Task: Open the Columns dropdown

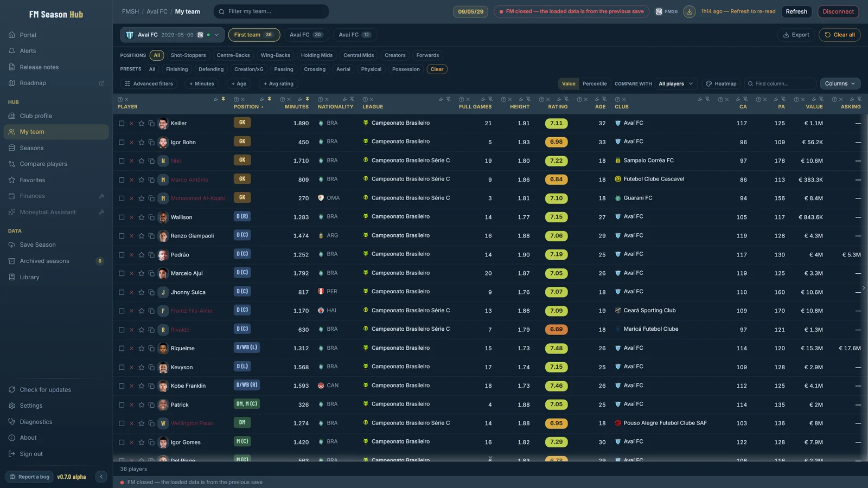Action: pos(840,84)
